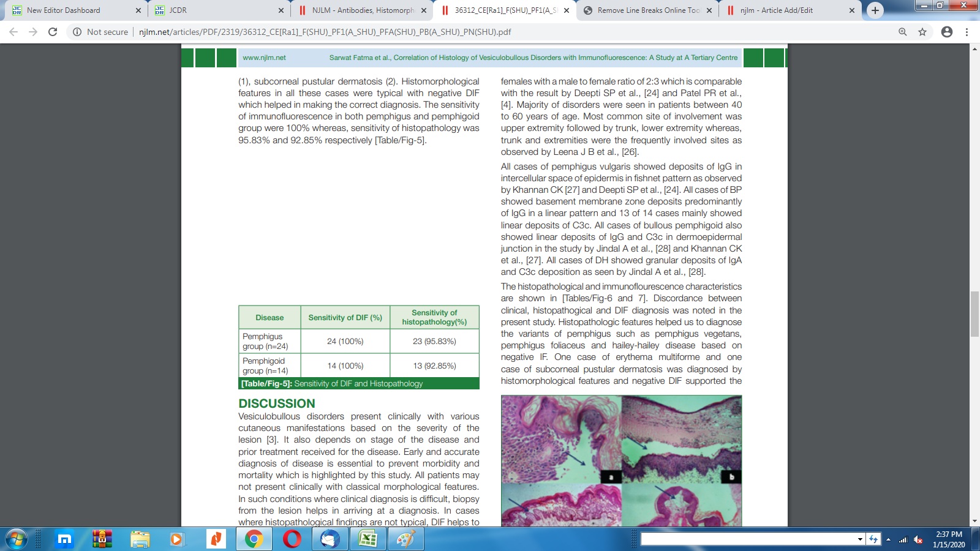980x551 pixels.
Task: Click the scrollbar up arrow
Action: (974, 49)
